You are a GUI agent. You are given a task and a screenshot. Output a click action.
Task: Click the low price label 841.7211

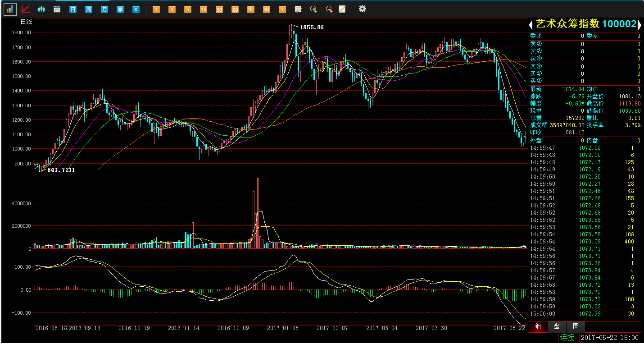coord(61,170)
